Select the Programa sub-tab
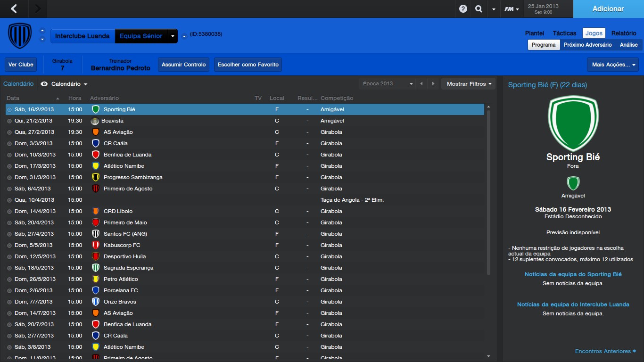Screen dimensions: 644x362 pos(544,45)
